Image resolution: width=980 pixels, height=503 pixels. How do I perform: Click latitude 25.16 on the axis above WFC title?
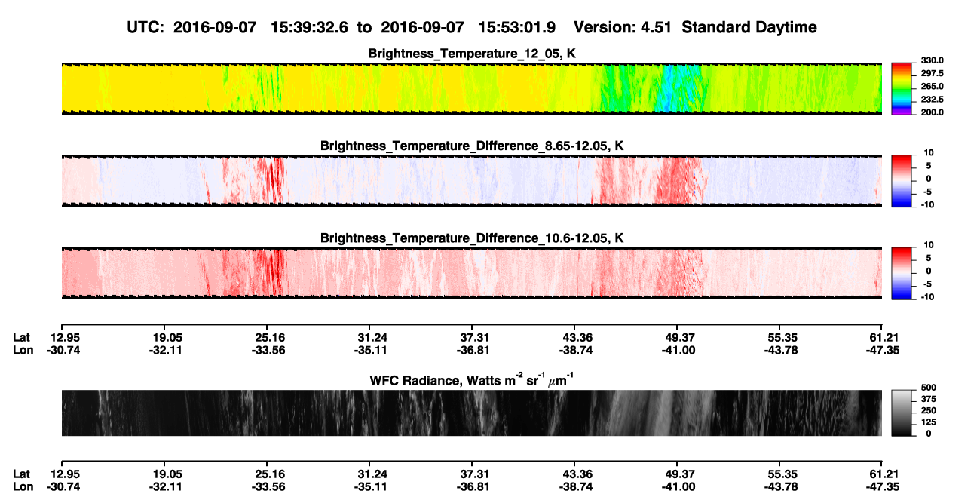tap(271, 337)
